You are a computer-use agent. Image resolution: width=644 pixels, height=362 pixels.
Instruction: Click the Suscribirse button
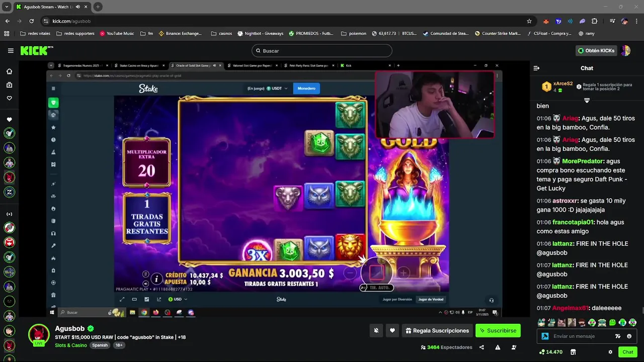pyautogui.click(x=498, y=331)
